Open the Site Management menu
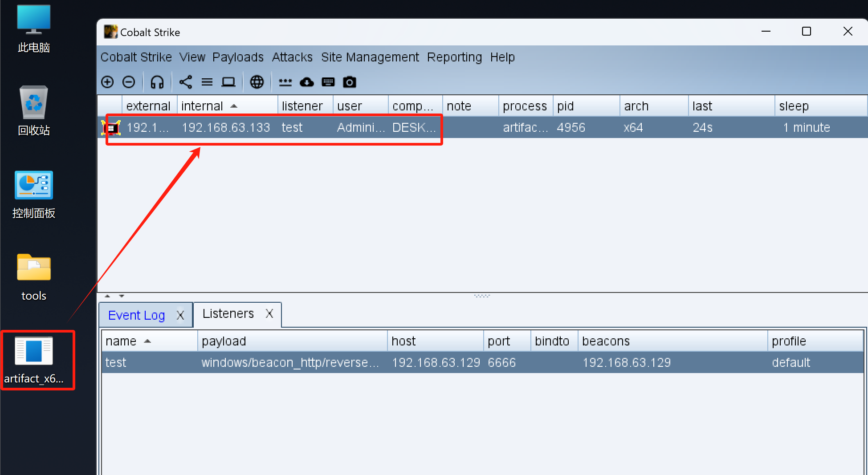868x475 pixels. tap(370, 57)
